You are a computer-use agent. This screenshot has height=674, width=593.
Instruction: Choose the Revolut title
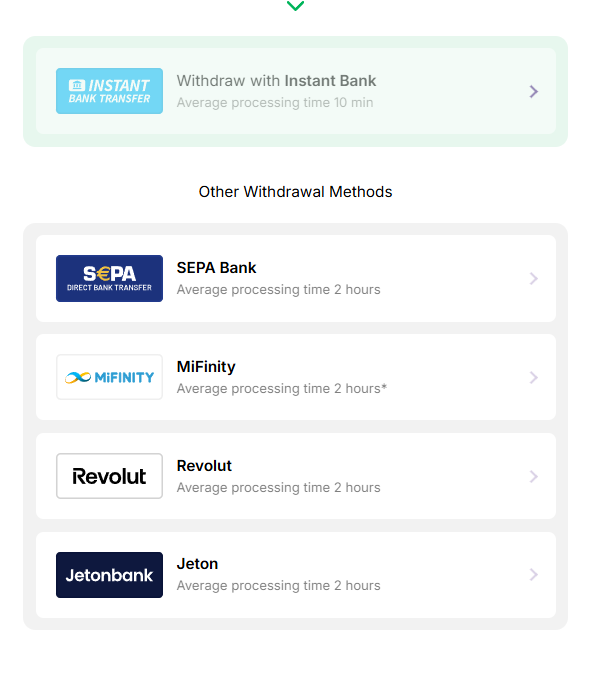pos(204,466)
